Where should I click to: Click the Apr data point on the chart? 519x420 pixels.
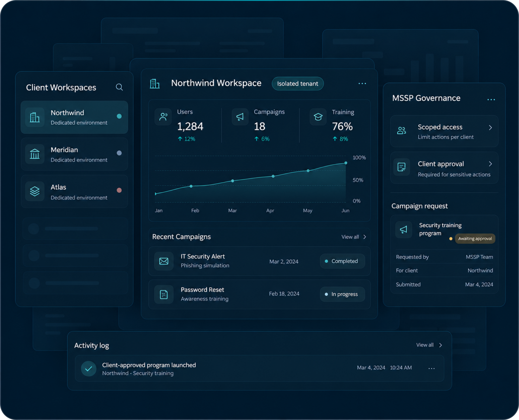[x=273, y=176]
